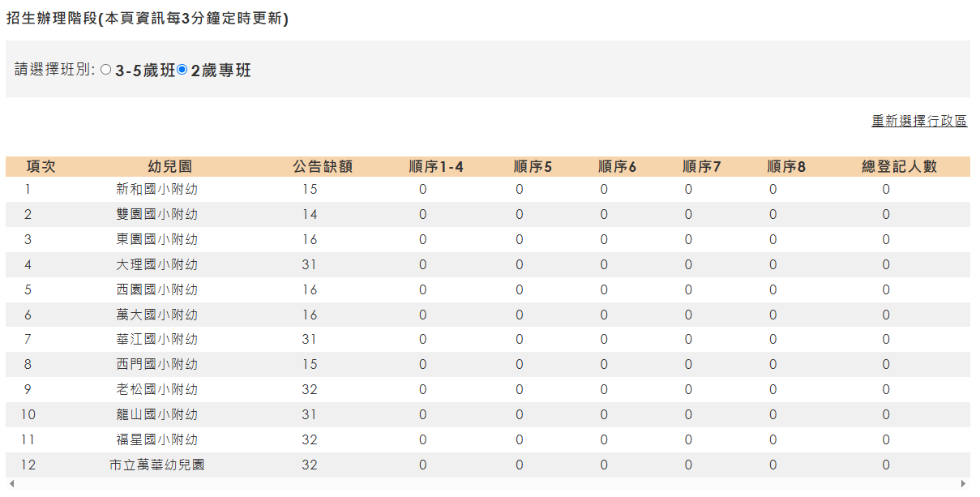Click vacancy value 15 for 新和國小附幼
Screen dimensions: 980x497
coord(310,189)
